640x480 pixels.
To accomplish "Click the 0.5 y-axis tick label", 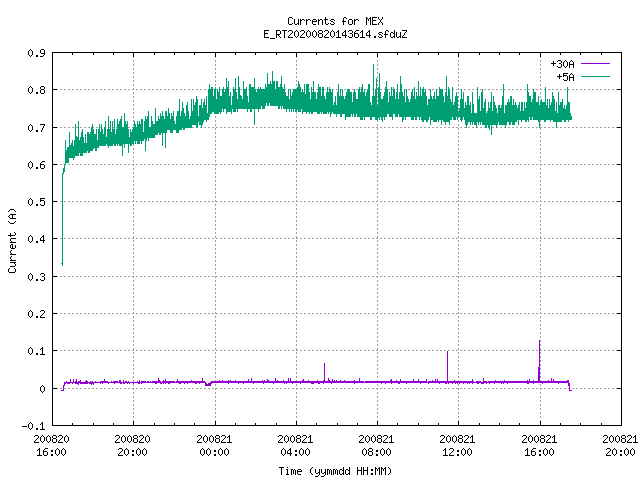I will coord(36,202).
